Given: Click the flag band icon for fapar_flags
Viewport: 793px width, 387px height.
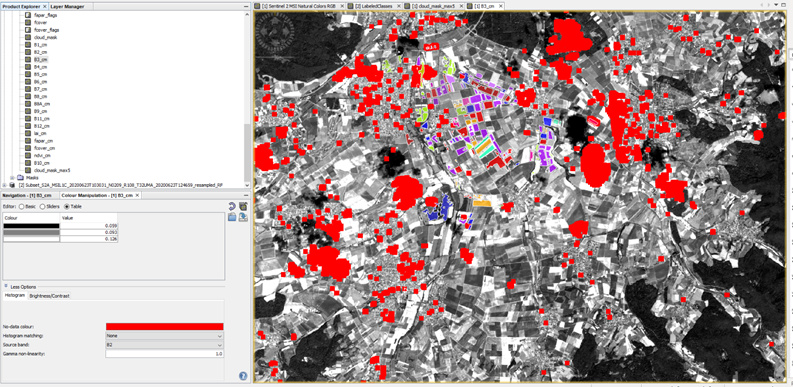Looking at the screenshot, I should (29, 15).
